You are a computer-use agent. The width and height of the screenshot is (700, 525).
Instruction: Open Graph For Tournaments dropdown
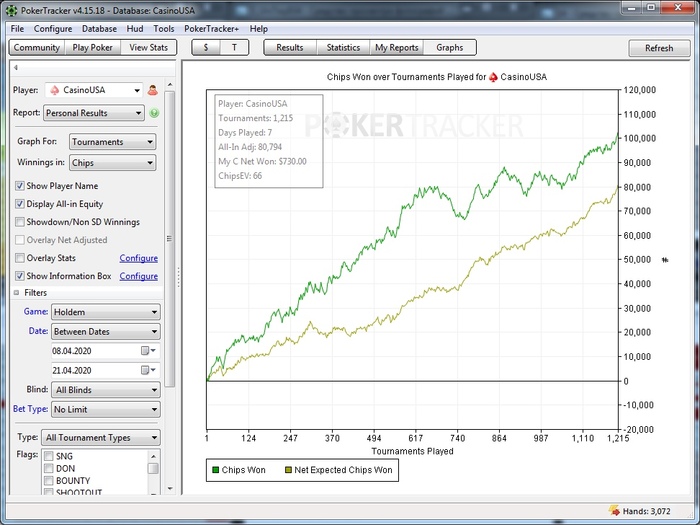(112, 142)
